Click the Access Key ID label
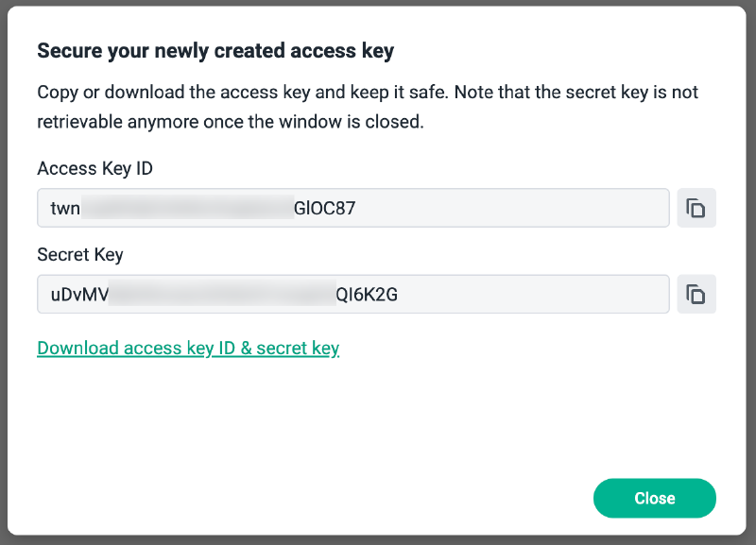Screen dimensions: 756x545 pos(94,169)
